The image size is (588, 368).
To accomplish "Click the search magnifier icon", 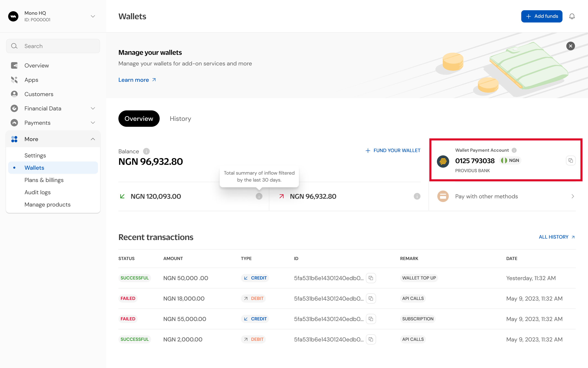I will tap(14, 46).
